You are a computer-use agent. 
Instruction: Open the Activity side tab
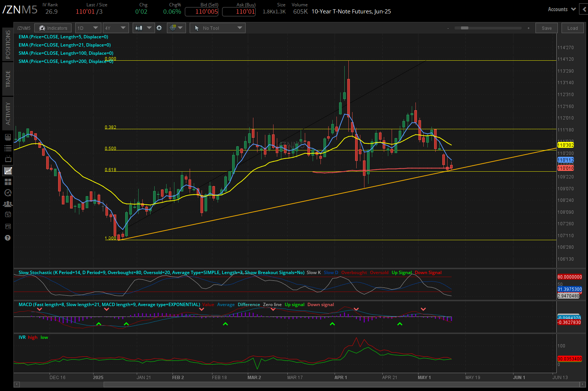(8, 114)
